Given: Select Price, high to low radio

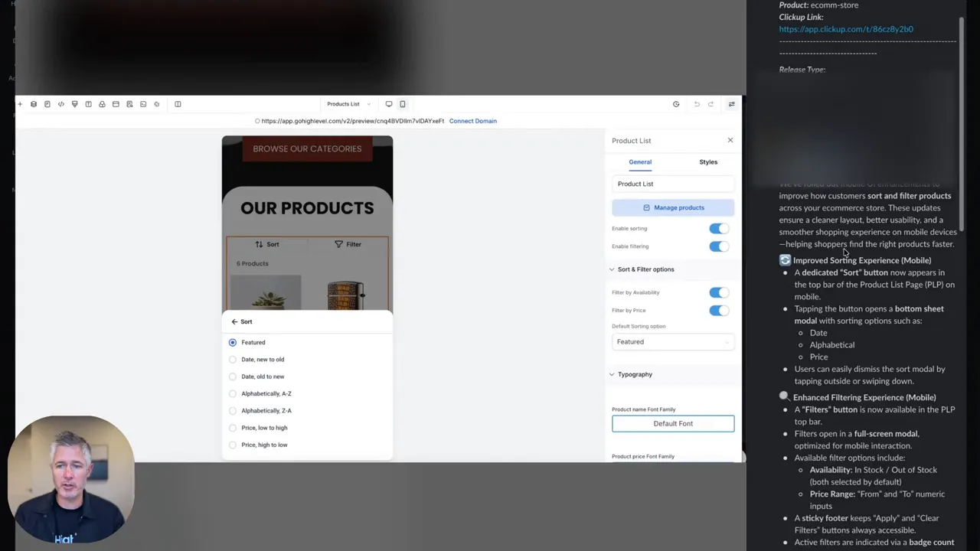Looking at the screenshot, I should tap(233, 445).
